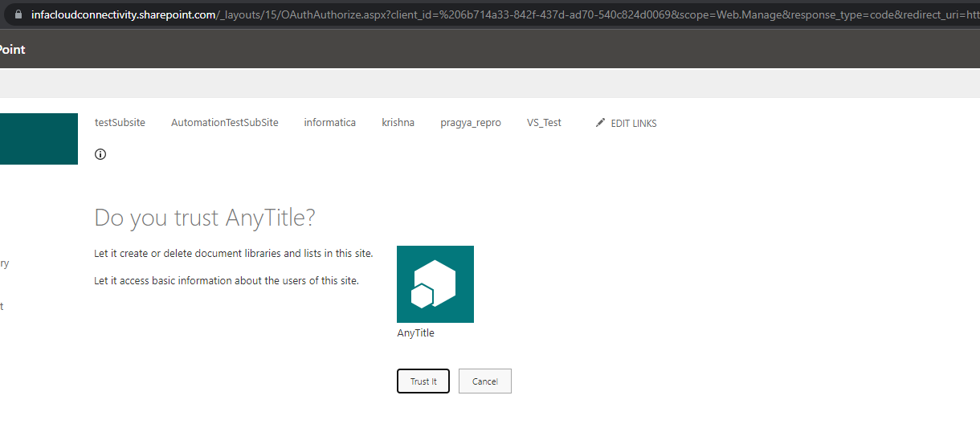Viewport: 980px width, 424px height.
Task: Click the "Do you trust AnyTitle?" heading
Action: click(205, 218)
